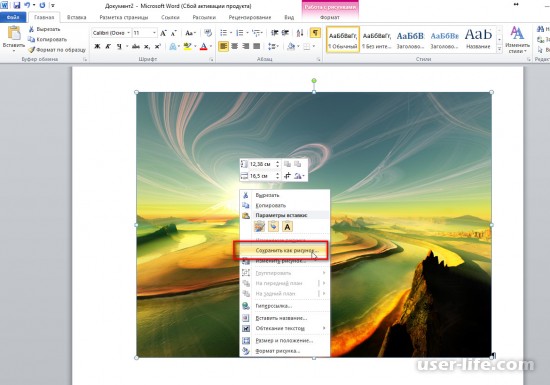Click the Italic (К) formatting icon

[108, 46]
